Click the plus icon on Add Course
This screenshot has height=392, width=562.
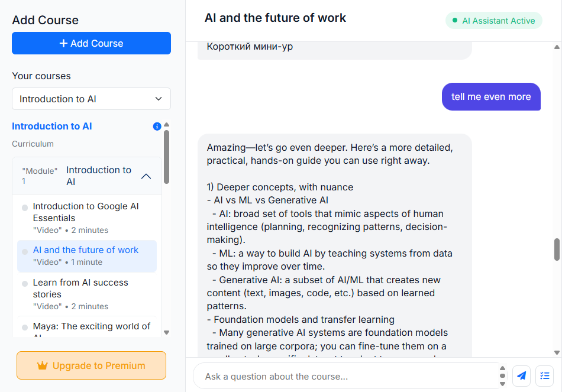pyautogui.click(x=63, y=43)
